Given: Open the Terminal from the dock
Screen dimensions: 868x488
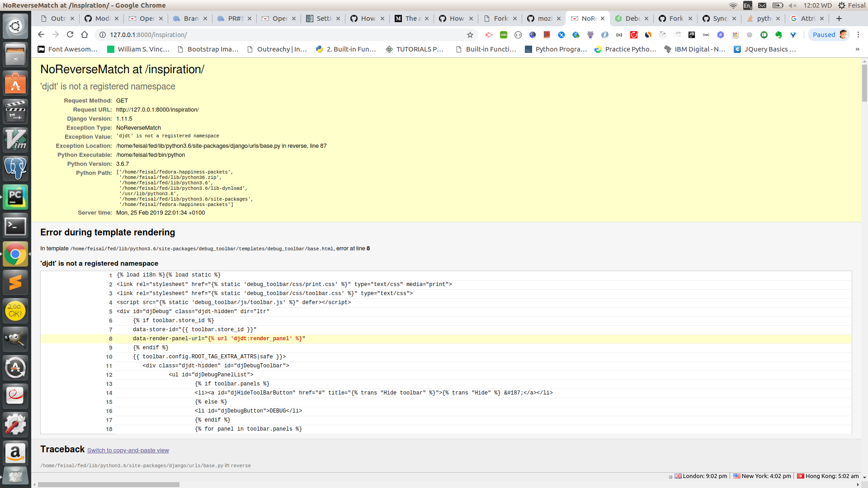Looking at the screenshot, I should (x=15, y=226).
